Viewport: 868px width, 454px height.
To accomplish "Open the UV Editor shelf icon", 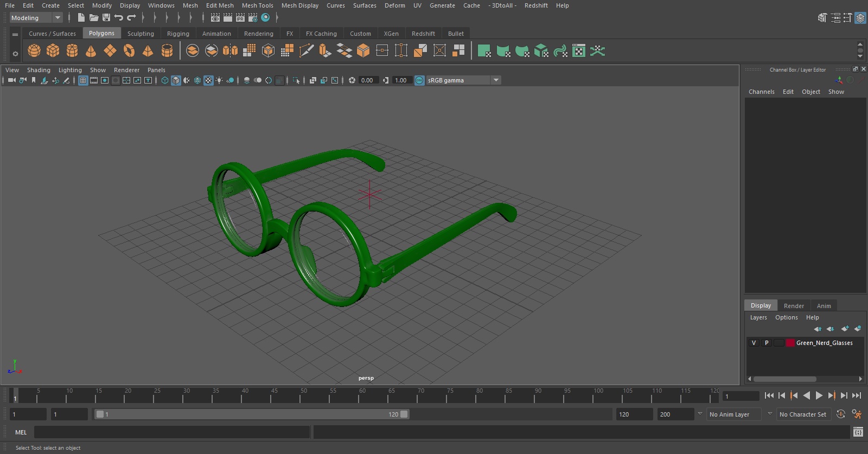I will tap(579, 51).
